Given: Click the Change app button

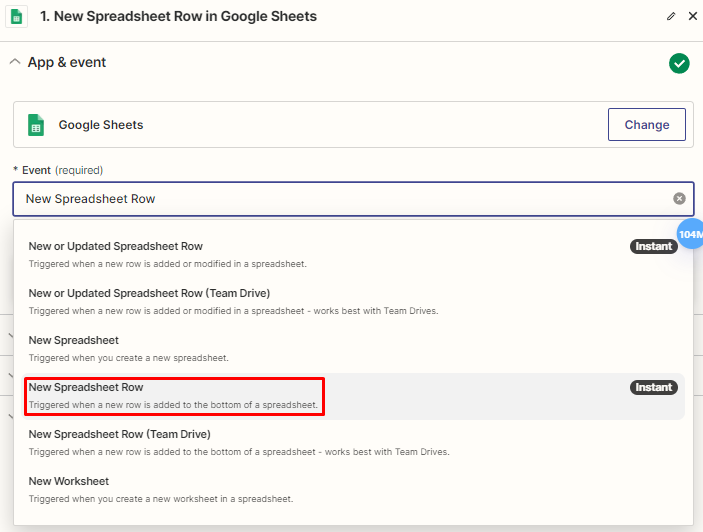Looking at the screenshot, I should pos(647,125).
